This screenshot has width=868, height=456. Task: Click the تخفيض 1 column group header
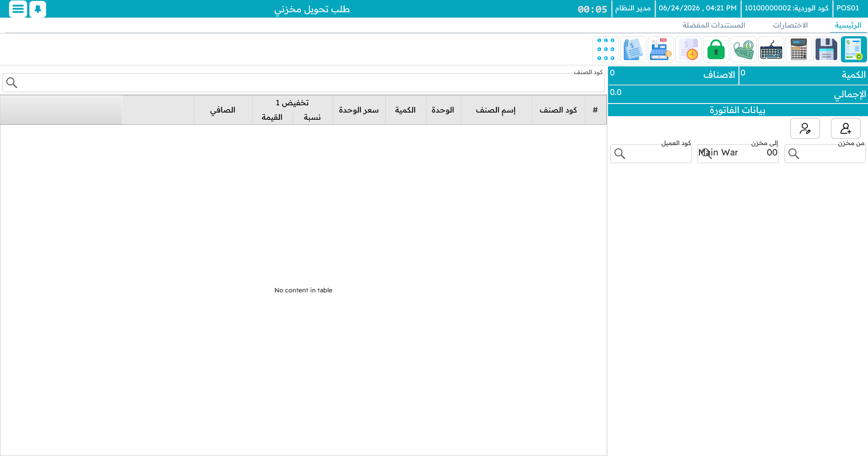(292, 103)
